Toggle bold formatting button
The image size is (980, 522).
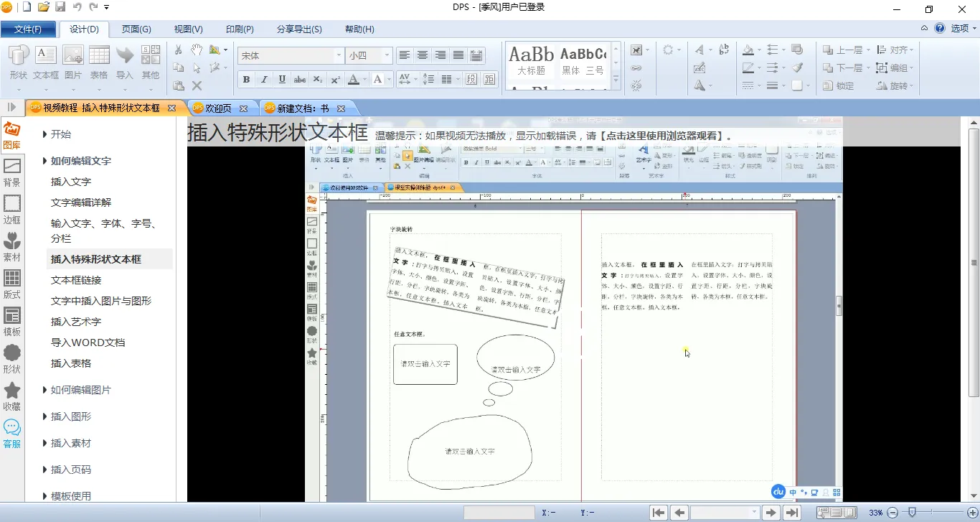click(246, 80)
